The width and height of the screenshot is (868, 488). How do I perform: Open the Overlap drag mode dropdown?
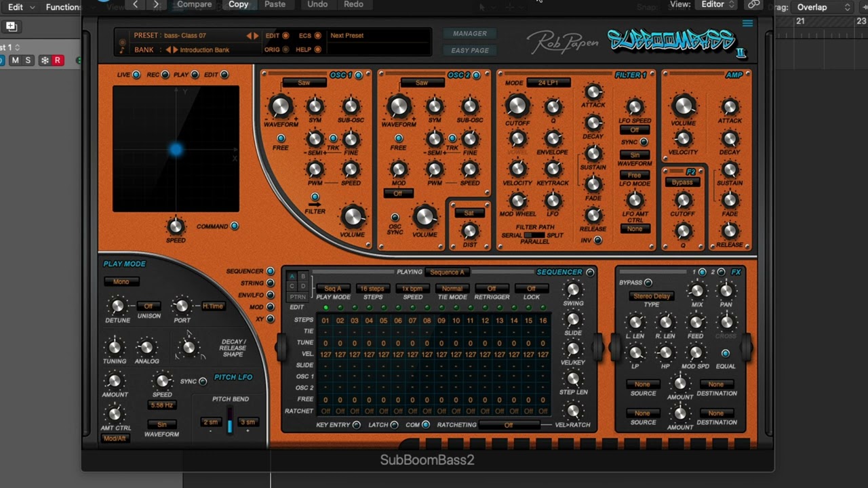(822, 7)
